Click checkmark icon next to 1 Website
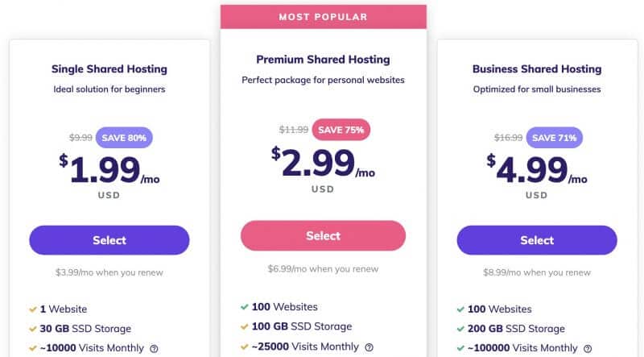Screen dimensions: 644x357 [33, 309]
